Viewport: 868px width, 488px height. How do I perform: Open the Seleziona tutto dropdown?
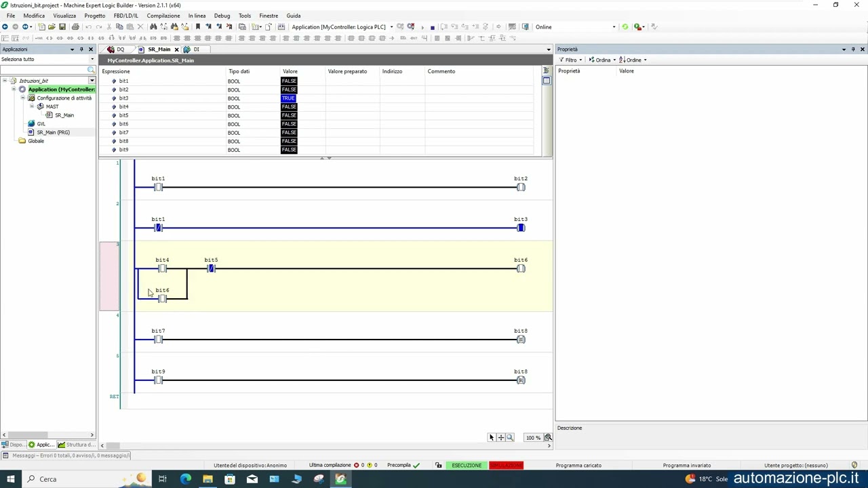coord(92,59)
